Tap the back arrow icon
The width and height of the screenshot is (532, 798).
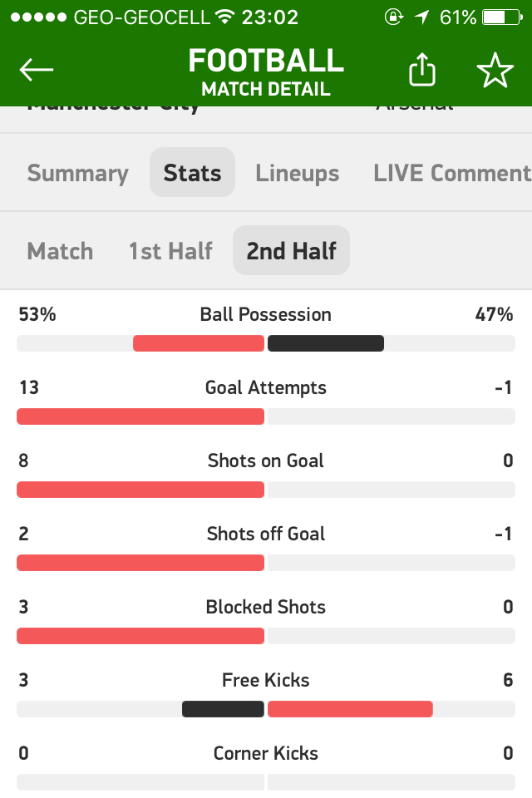click(x=37, y=71)
